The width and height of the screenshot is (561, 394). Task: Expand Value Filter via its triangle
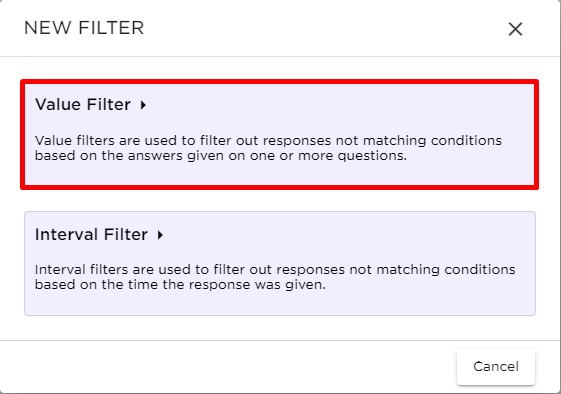[143, 105]
